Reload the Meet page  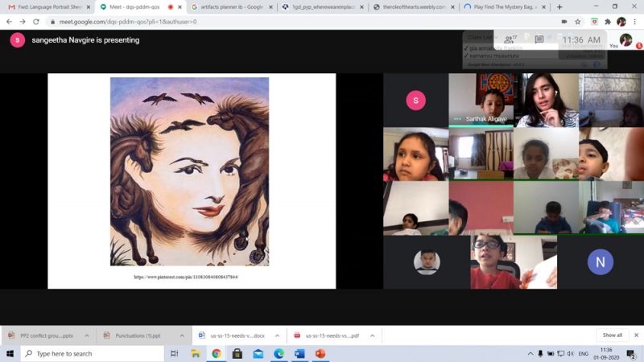36,22
